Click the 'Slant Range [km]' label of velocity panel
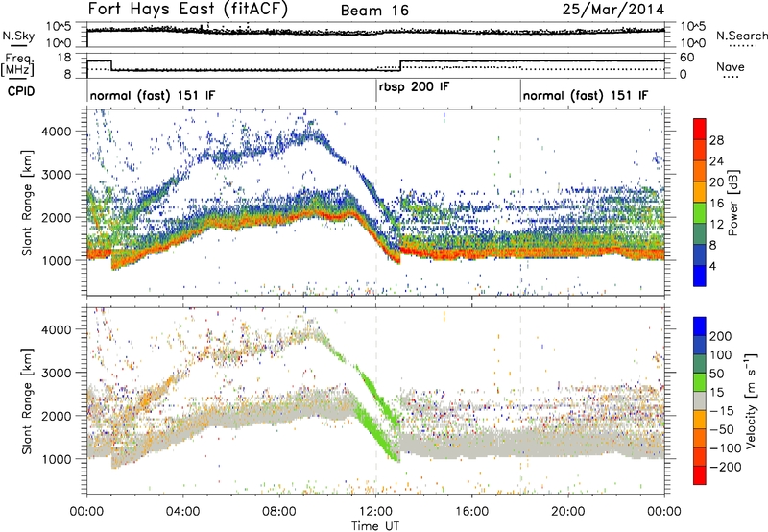 [x=27, y=401]
